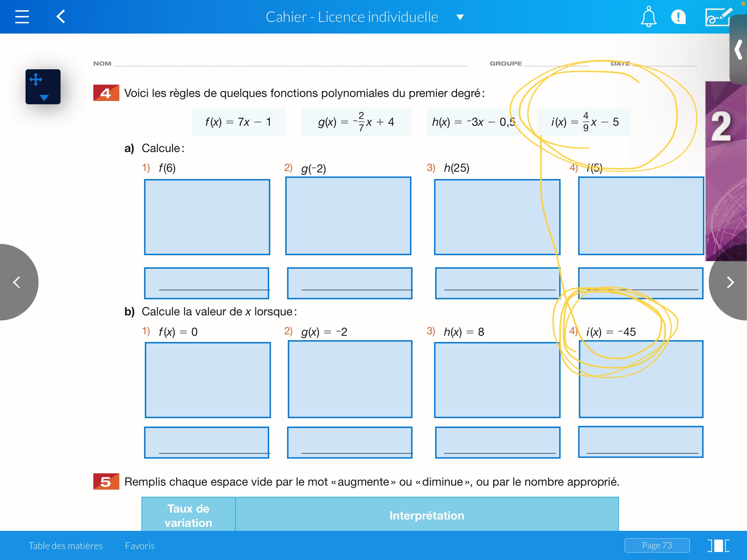Open the Favoris tab
This screenshot has height=560, width=747.
[140, 546]
